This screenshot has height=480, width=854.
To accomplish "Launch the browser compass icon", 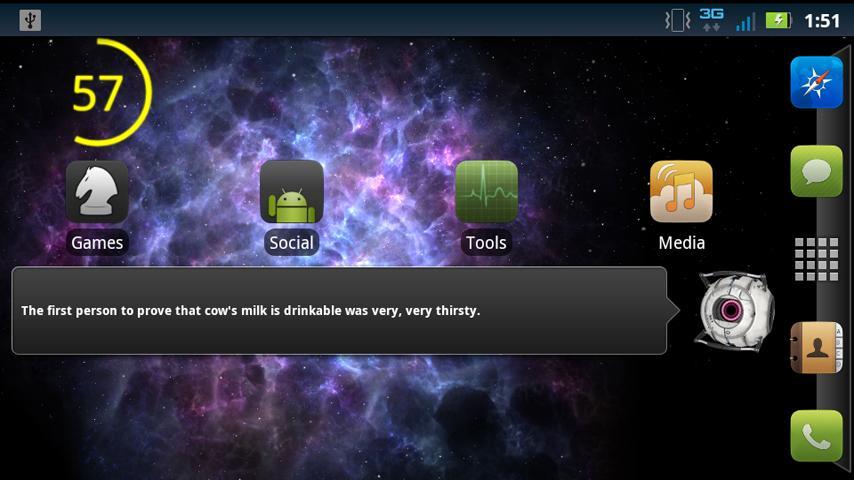I will pos(816,83).
